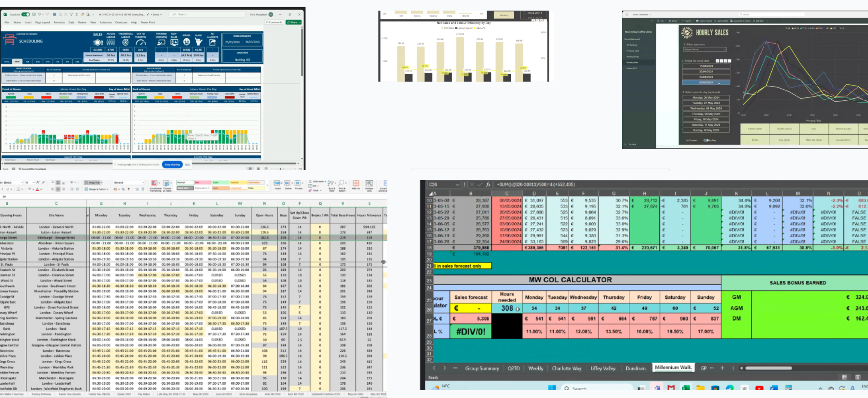Select Wednesday, 08 May 2024 day button
The image size is (868, 398).
(706, 108)
